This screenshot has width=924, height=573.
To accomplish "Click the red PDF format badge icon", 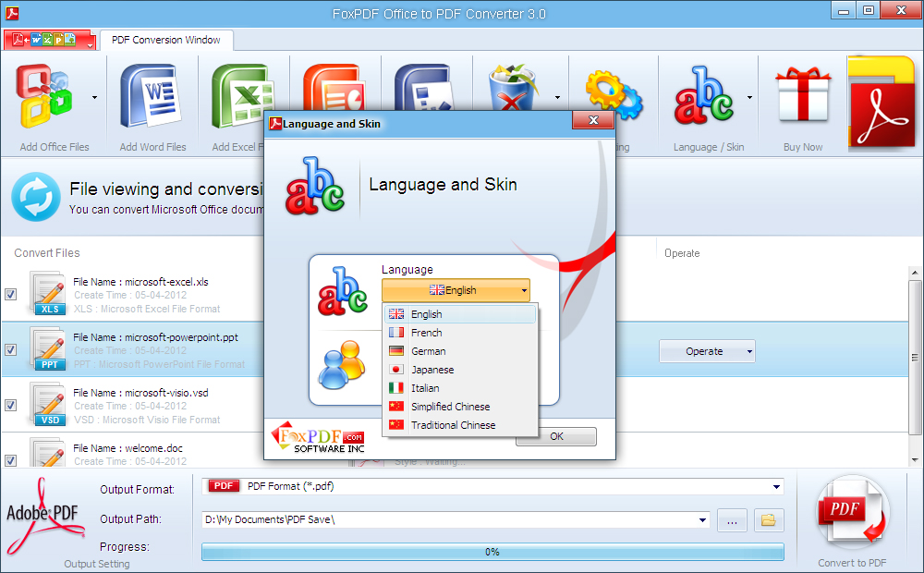I will click(224, 486).
